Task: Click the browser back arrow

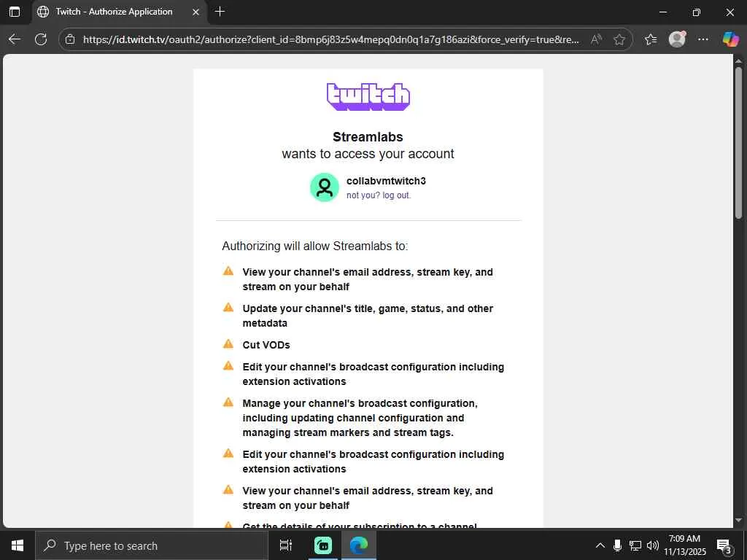Action: tap(15, 39)
